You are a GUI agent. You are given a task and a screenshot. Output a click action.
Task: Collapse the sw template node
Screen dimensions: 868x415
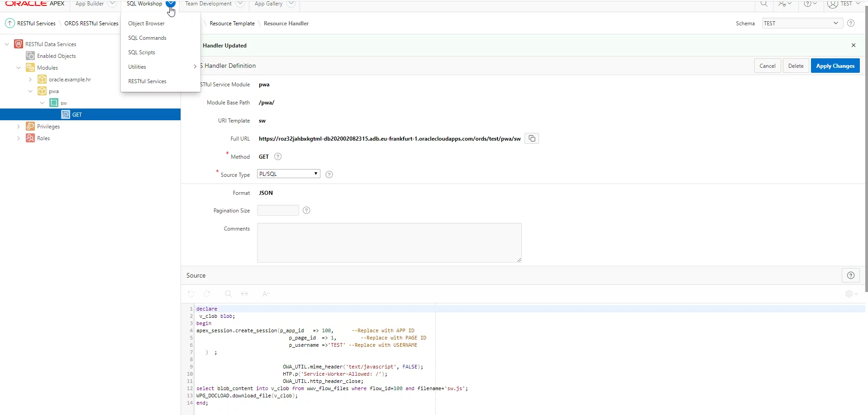pyautogui.click(x=42, y=103)
